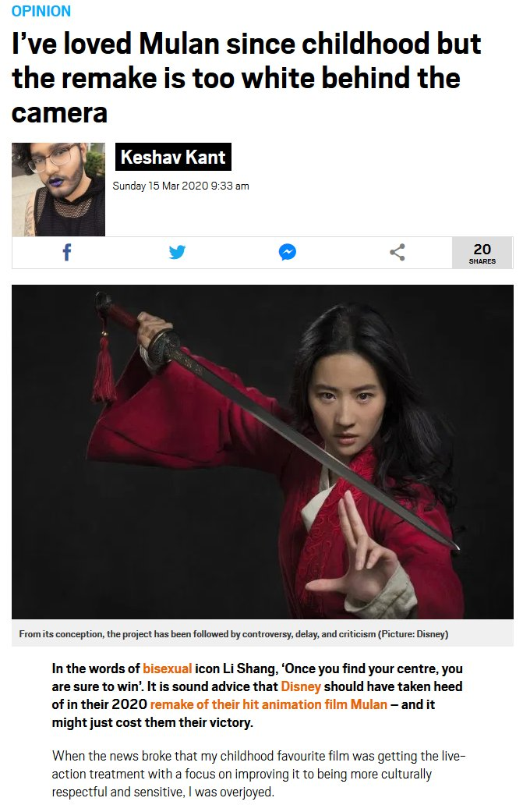Click the publication date Sunday 15 Mar 2020
The width and height of the screenshot is (523, 812).
coord(181,186)
